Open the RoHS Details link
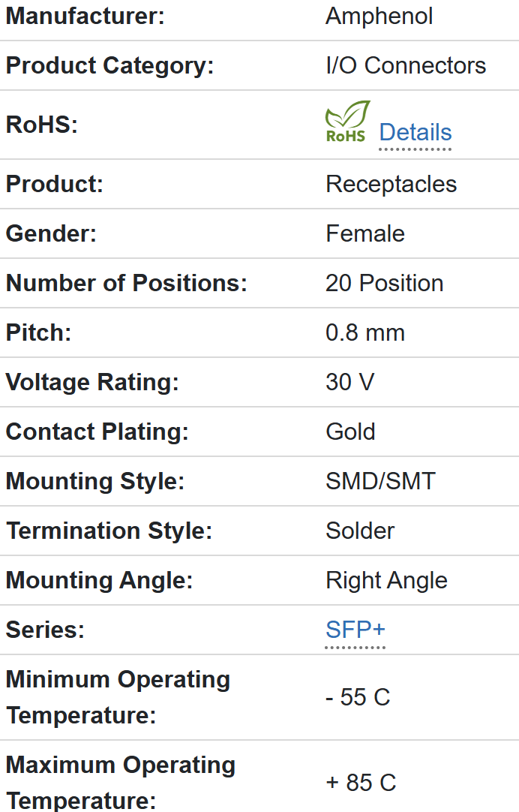The width and height of the screenshot is (519, 812). [x=415, y=132]
